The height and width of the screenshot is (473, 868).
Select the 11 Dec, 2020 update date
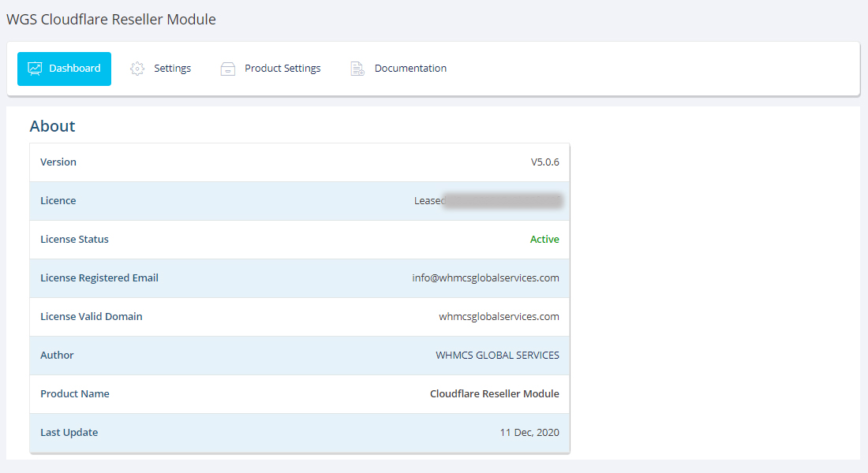[529, 433]
